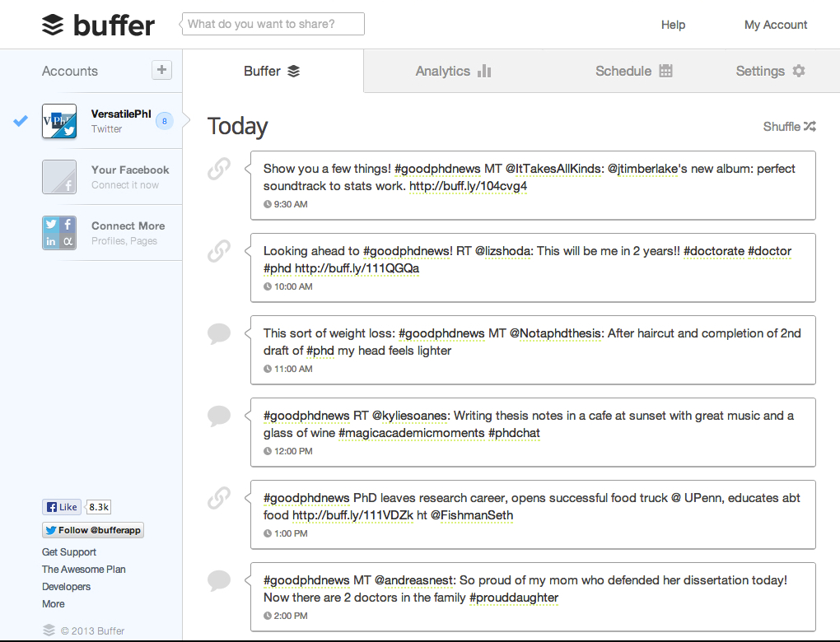Click the 12:00 PM timestamp
Image resolution: width=840 pixels, height=642 pixels.
coord(293,451)
